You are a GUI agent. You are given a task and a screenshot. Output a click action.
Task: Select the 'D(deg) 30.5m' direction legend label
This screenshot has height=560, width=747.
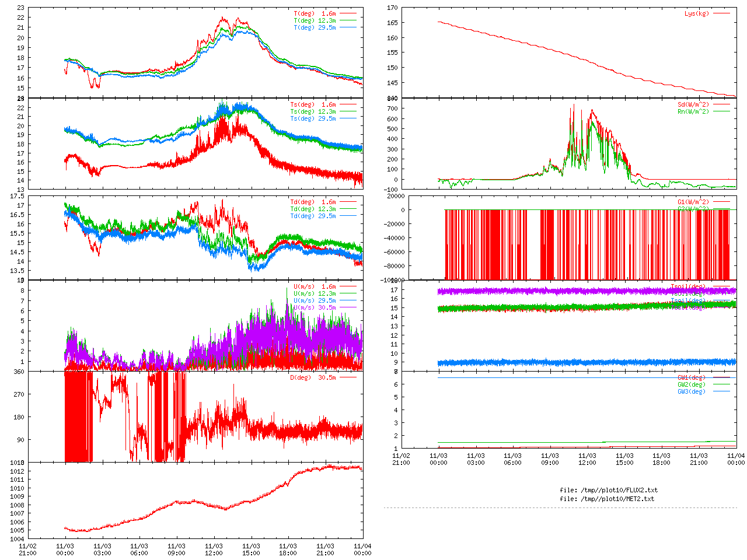[x=313, y=378]
